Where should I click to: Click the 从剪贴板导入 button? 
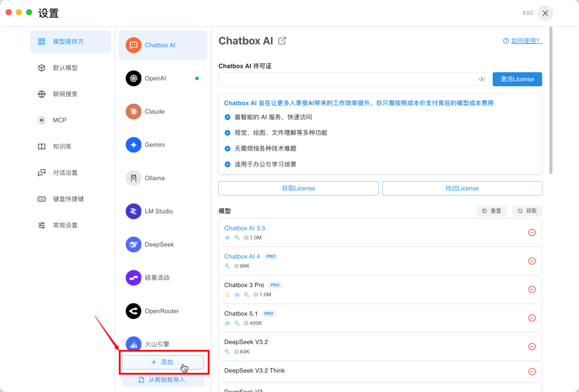tap(163, 380)
